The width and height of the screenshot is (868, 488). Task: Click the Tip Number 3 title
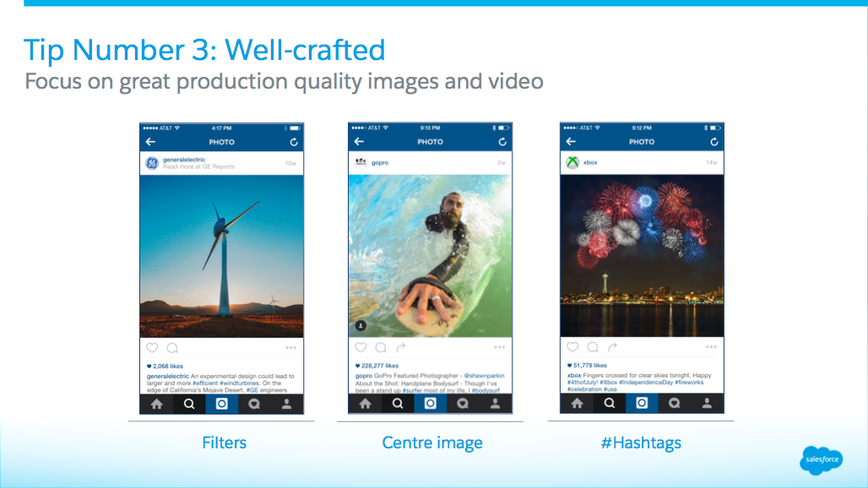(x=204, y=50)
